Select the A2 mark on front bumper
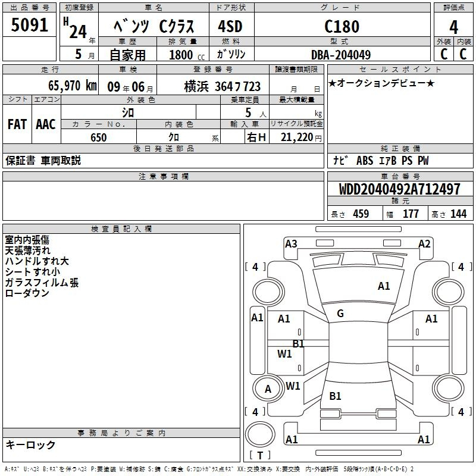This screenshot has height=476, width=476. 424,244
